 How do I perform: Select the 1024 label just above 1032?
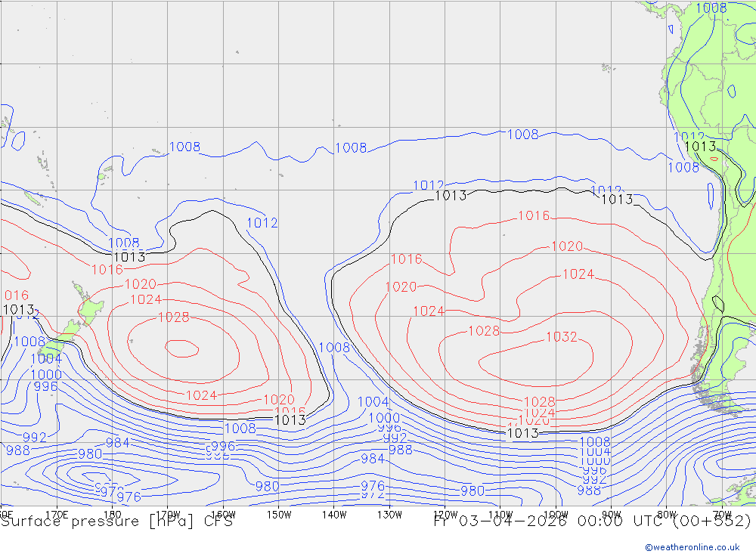578,274
